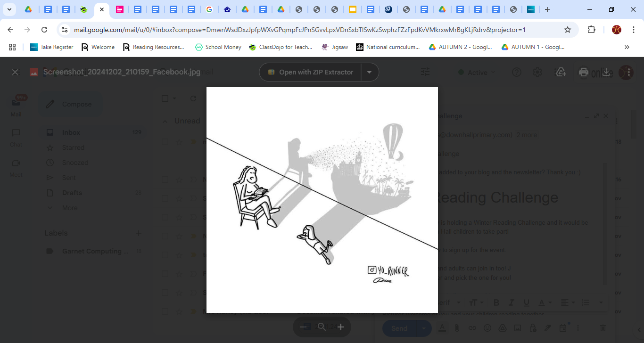Viewport: 644px width, 343px height.
Task: Open the Active status dropdown
Action: pos(477,72)
